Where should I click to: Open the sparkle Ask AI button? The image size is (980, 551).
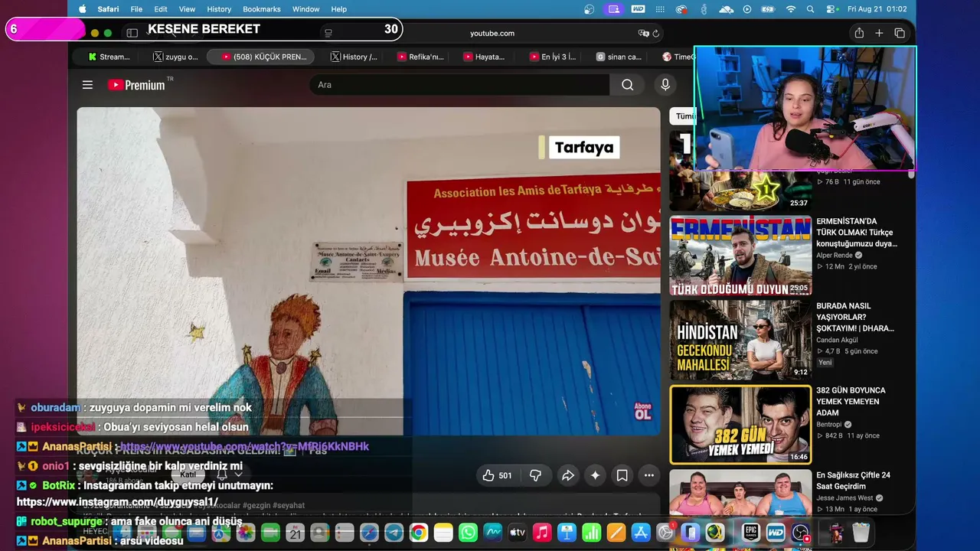pos(595,475)
